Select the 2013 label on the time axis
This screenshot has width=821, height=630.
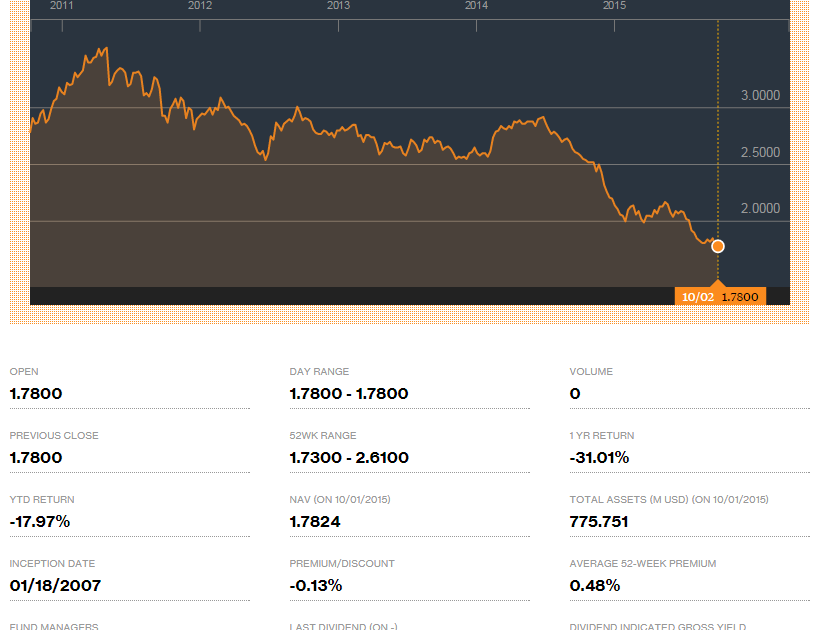click(x=338, y=6)
